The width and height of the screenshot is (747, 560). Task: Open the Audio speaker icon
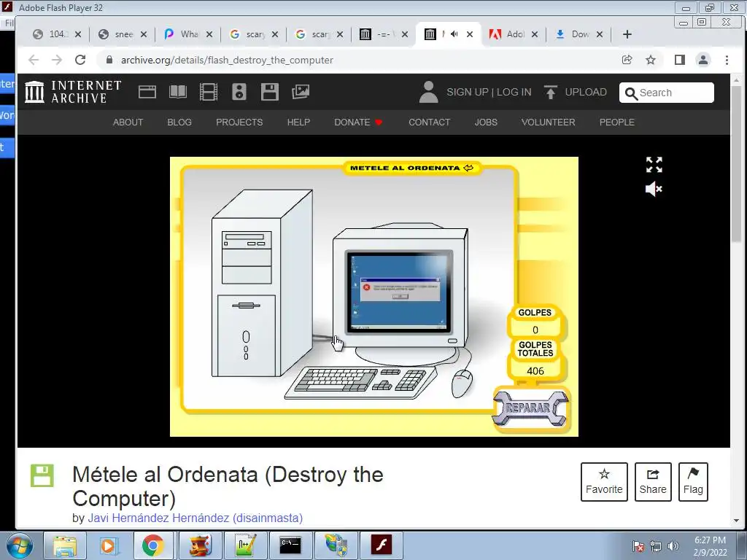[x=239, y=91]
